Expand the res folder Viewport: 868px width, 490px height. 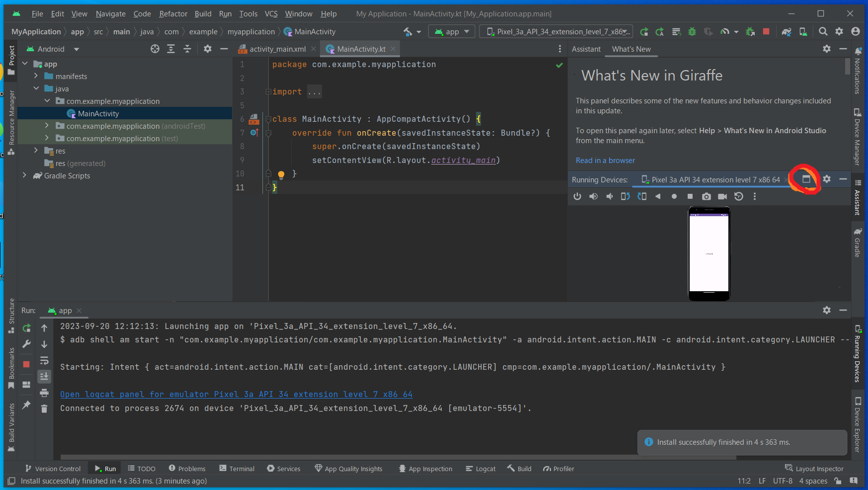36,151
